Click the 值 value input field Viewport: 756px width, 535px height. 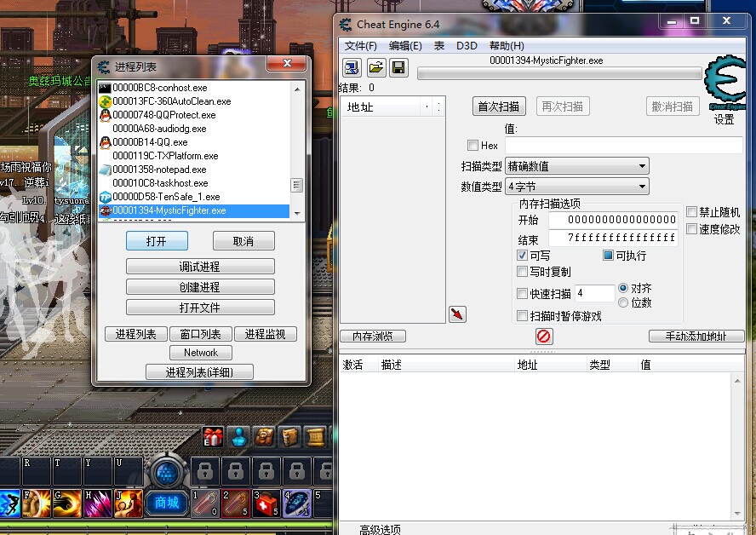(624, 145)
